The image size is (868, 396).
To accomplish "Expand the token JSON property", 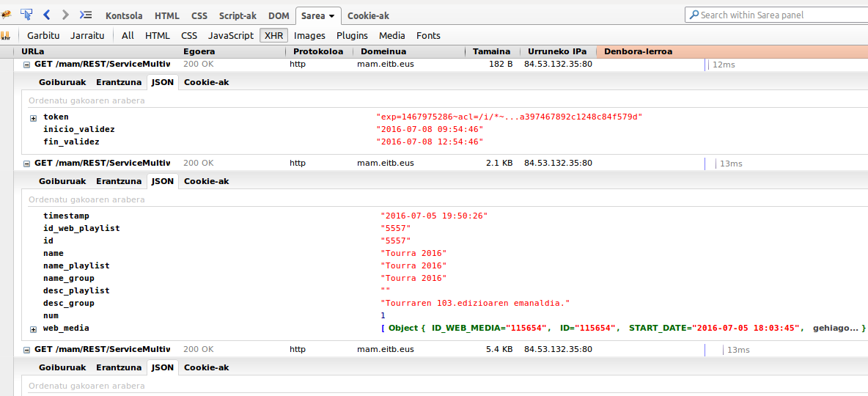I will tap(33, 117).
